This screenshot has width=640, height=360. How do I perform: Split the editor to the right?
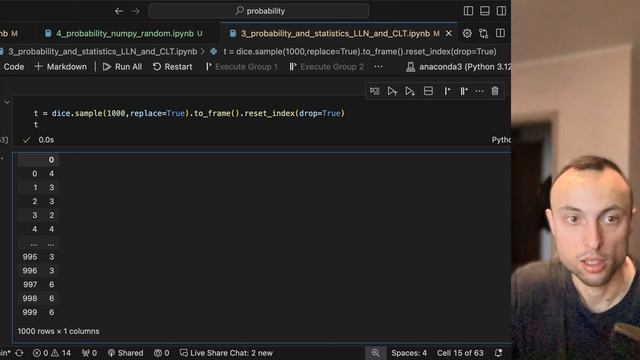pyautogui.click(x=500, y=33)
